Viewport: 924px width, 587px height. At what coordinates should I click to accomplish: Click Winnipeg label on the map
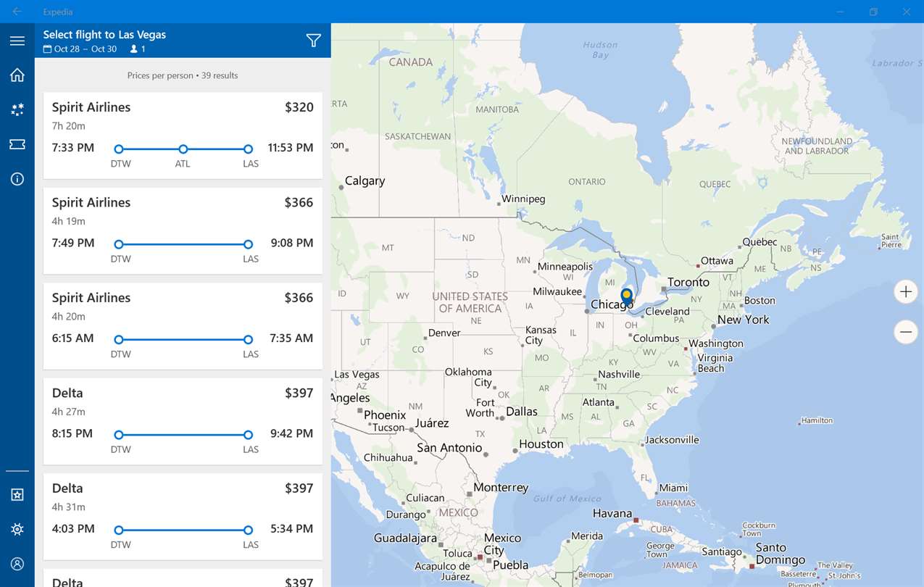(523, 199)
